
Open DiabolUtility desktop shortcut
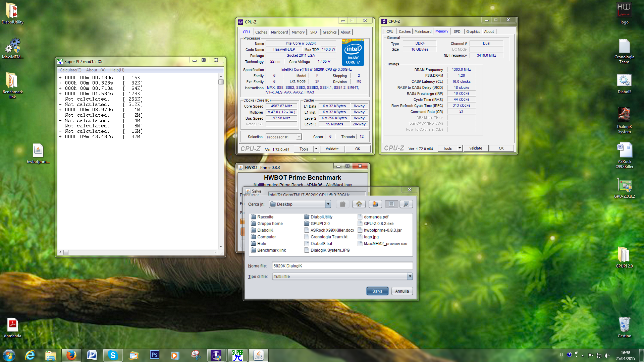click(12, 13)
